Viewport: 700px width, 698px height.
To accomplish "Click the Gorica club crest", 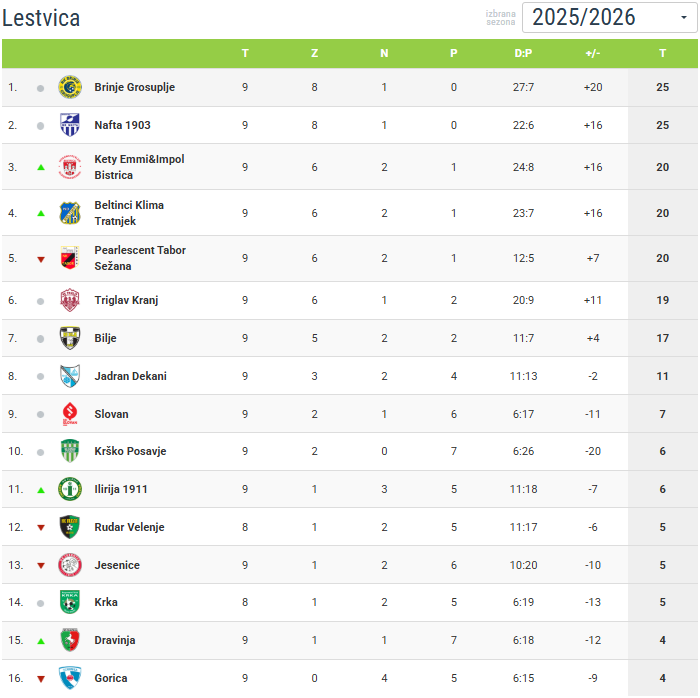I will click(70, 678).
